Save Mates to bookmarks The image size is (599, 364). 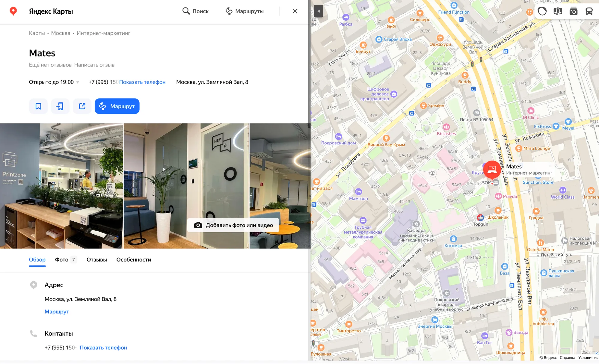(38, 106)
